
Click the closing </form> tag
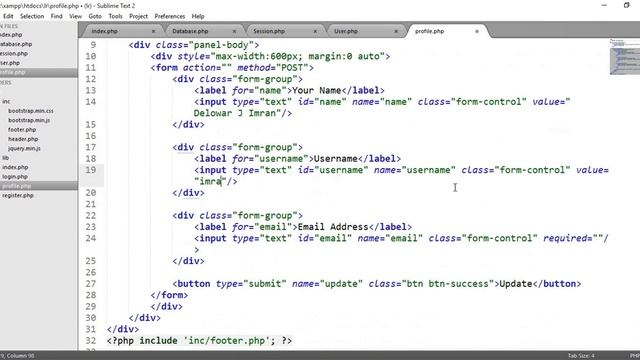click(169, 295)
